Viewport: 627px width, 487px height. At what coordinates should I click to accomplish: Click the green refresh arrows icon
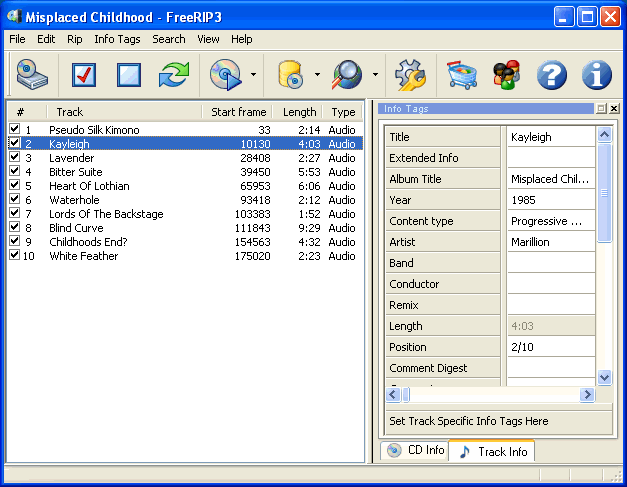pos(174,75)
